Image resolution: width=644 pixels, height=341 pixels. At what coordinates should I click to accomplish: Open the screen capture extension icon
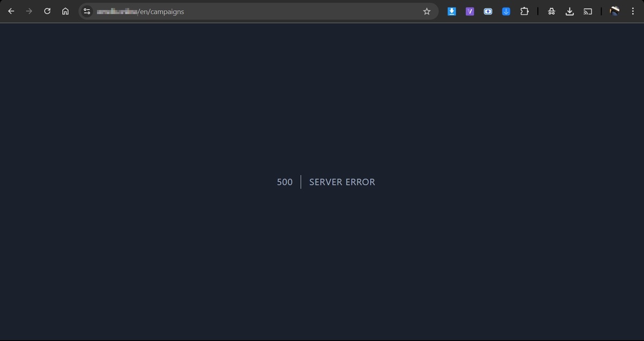click(x=488, y=11)
